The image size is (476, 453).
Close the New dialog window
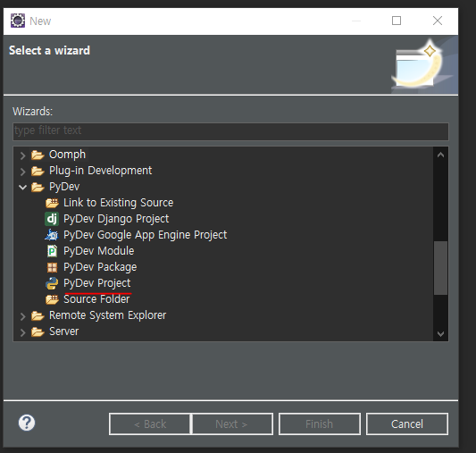pos(438,21)
